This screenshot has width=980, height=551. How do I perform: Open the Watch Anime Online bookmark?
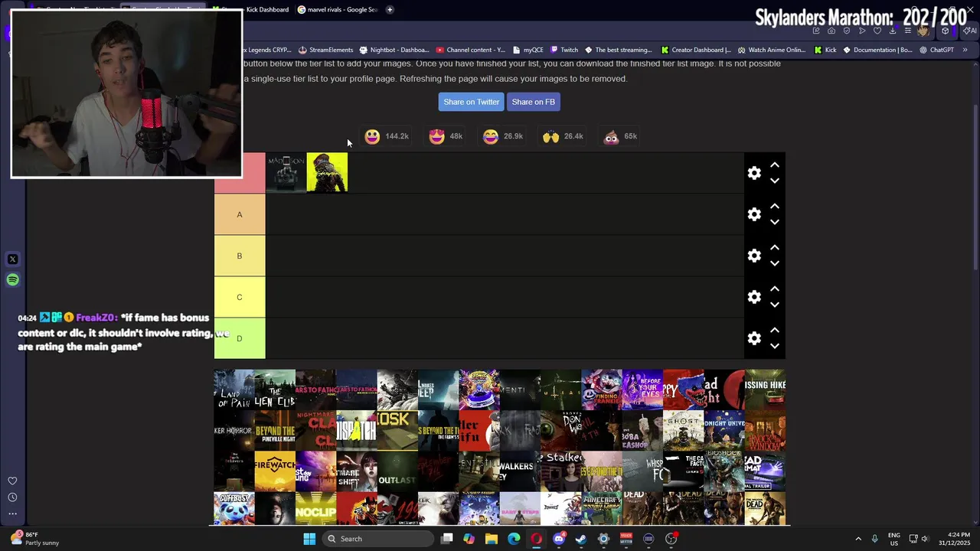[772, 50]
